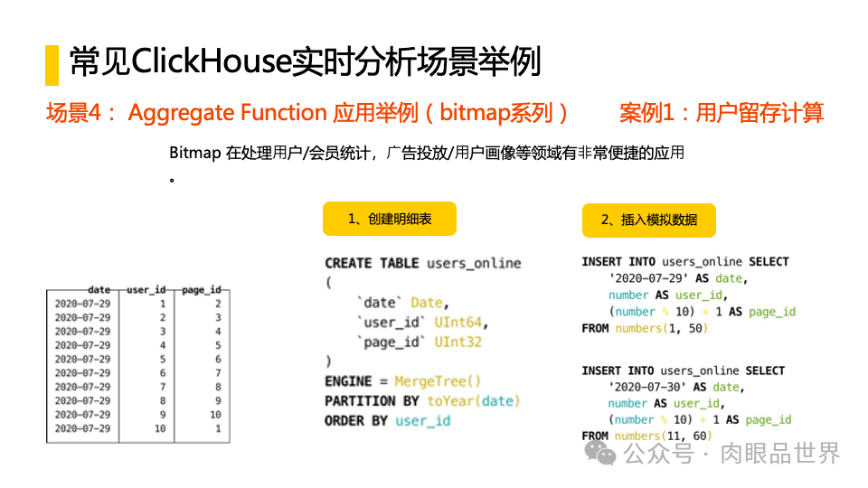This screenshot has width=868, height=488.
Task: Click page_id cell with value 10
Action: tap(215, 415)
